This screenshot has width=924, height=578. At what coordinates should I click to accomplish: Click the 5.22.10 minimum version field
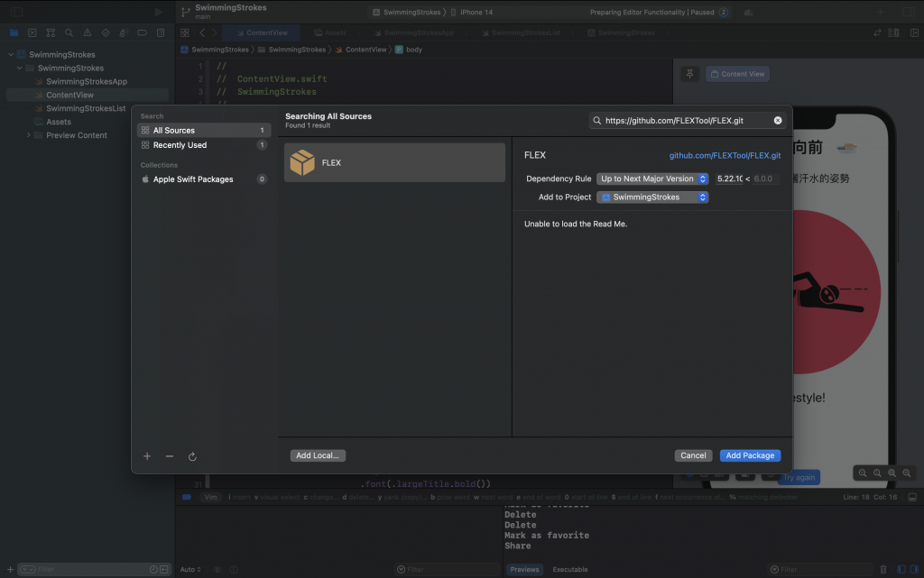click(729, 179)
